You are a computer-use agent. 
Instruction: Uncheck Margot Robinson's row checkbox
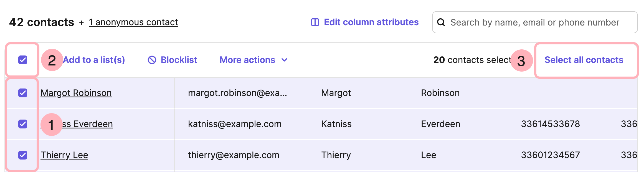[23, 93]
